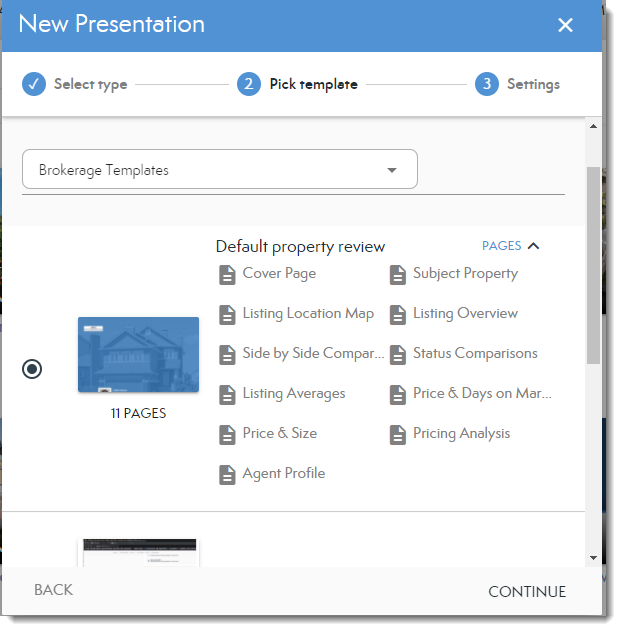
Task: Close the New Presentation dialog
Action: 566,25
